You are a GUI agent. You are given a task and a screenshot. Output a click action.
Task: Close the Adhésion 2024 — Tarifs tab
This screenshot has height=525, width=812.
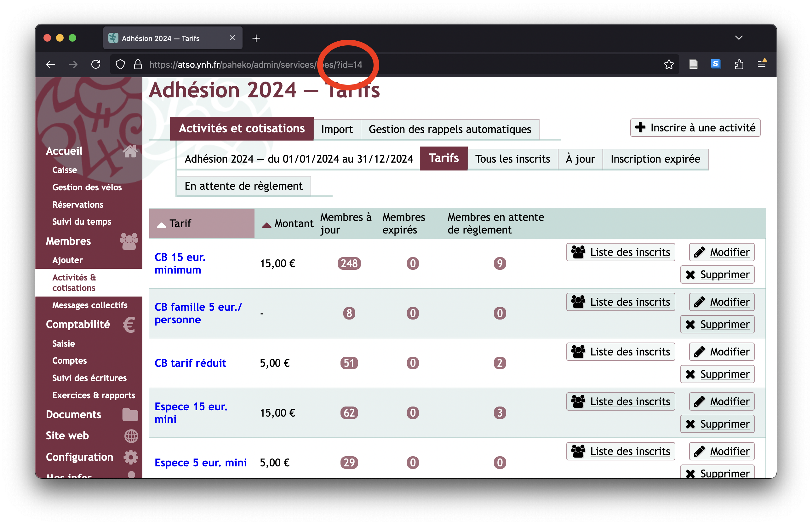pyautogui.click(x=232, y=38)
